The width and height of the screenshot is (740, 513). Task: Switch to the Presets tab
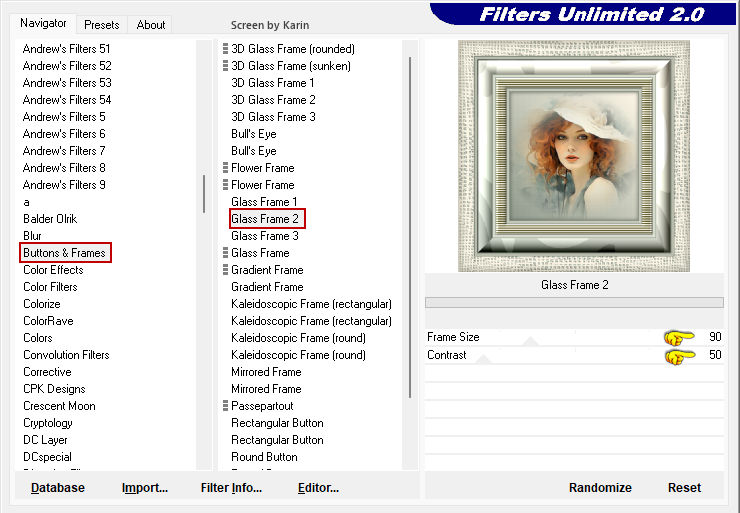[101, 25]
